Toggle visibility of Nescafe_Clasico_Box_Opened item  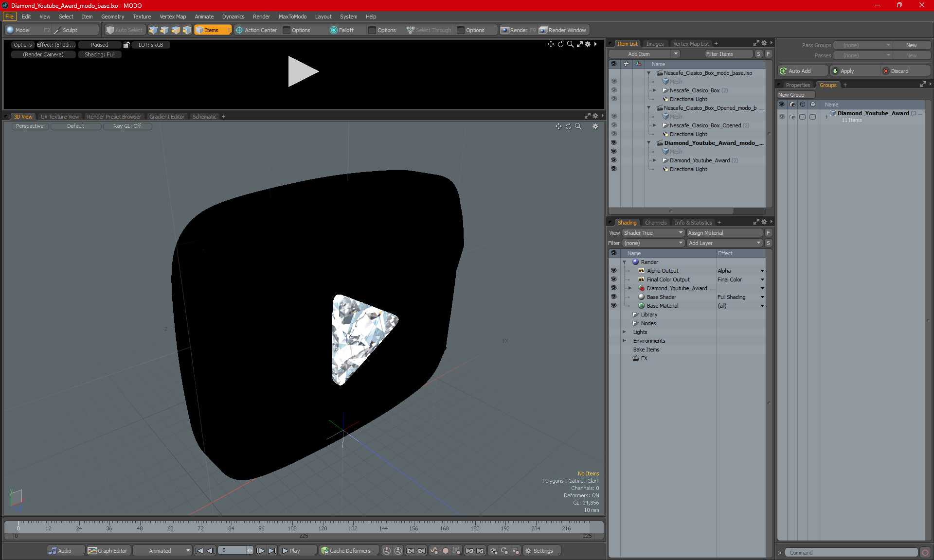pyautogui.click(x=613, y=125)
